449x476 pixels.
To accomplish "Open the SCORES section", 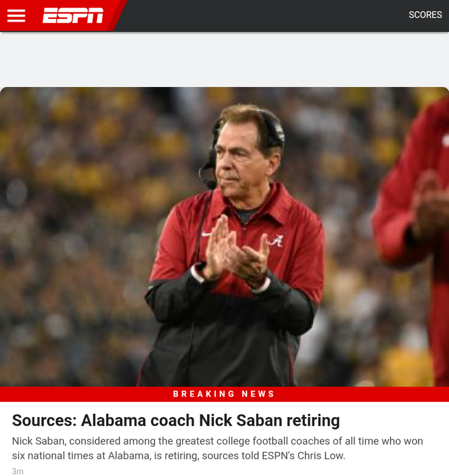I will (x=425, y=15).
